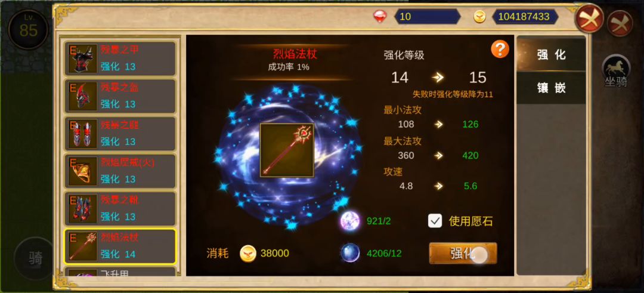Click the orange 强化 enhance button
This screenshot has height=293, width=644.
[x=463, y=253]
